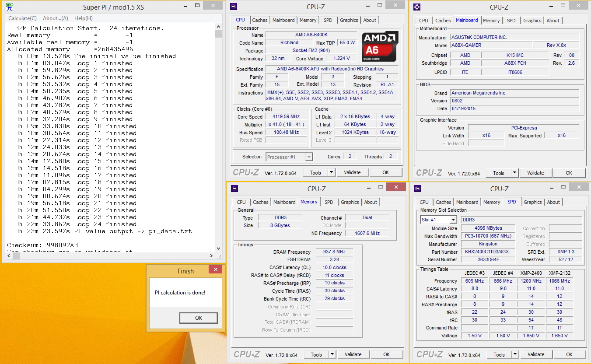591x364 pixels.
Task: Click Super PI scrollbar up arrow
Action: pyautogui.click(x=219, y=27)
